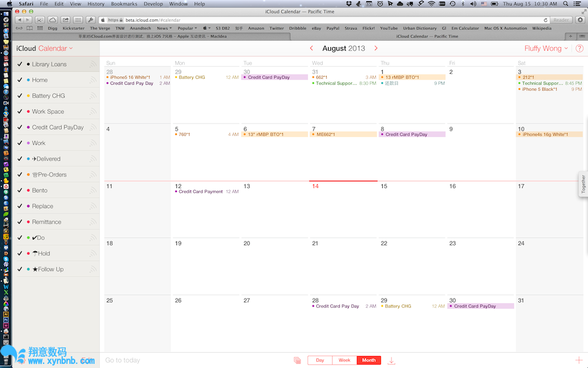Viewport: 588px width, 368px height.
Task: Click Go to today
Action: click(123, 360)
